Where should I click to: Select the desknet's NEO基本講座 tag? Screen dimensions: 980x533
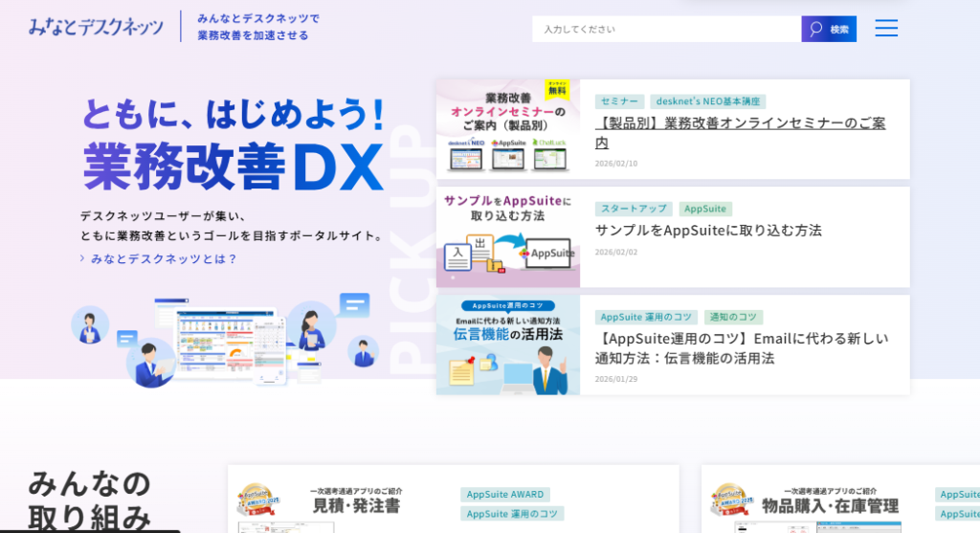coord(707,101)
